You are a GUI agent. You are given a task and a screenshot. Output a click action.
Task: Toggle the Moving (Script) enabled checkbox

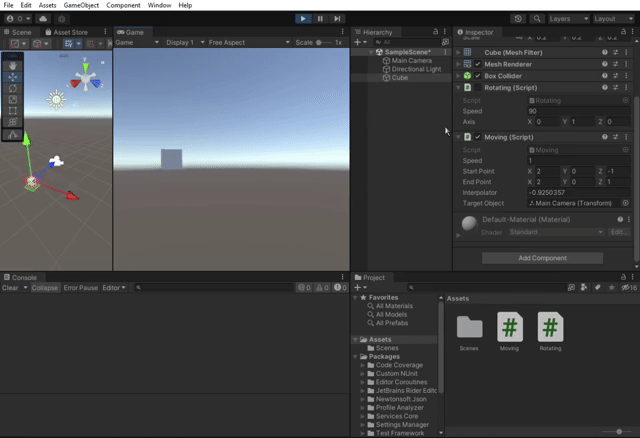point(478,137)
